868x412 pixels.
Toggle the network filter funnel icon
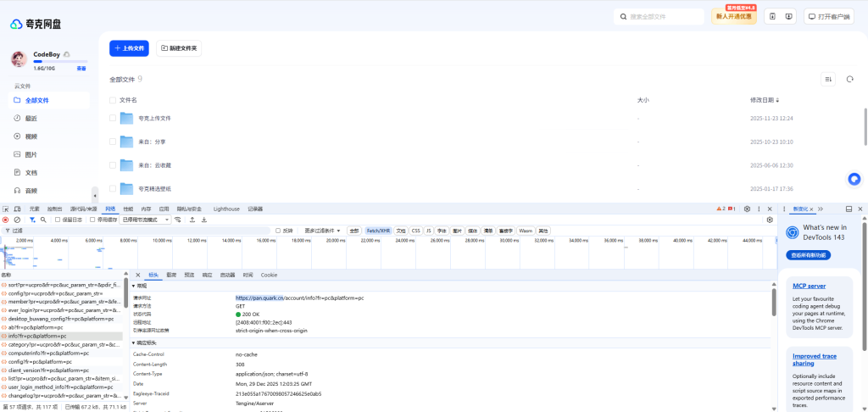32,220
